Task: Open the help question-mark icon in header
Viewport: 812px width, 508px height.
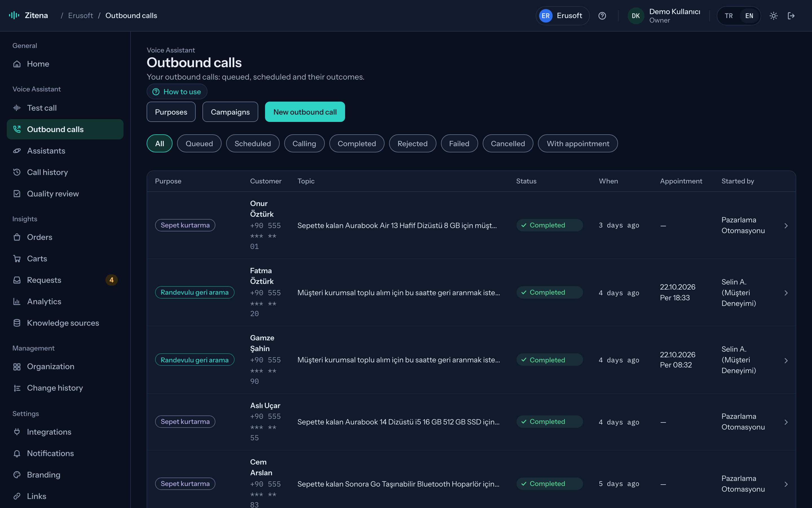Action: (x=602, y=16)
